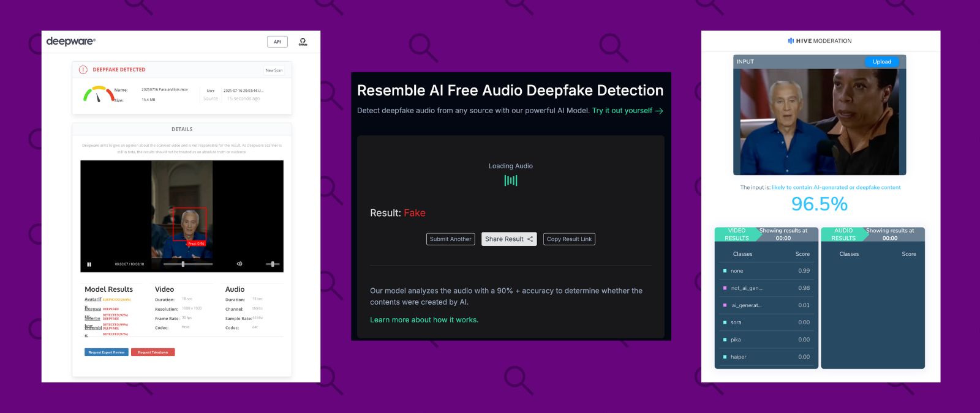Select the Audio Results tab
The width and height of the screenshot is (980, 413).
[x=843, y=234]
